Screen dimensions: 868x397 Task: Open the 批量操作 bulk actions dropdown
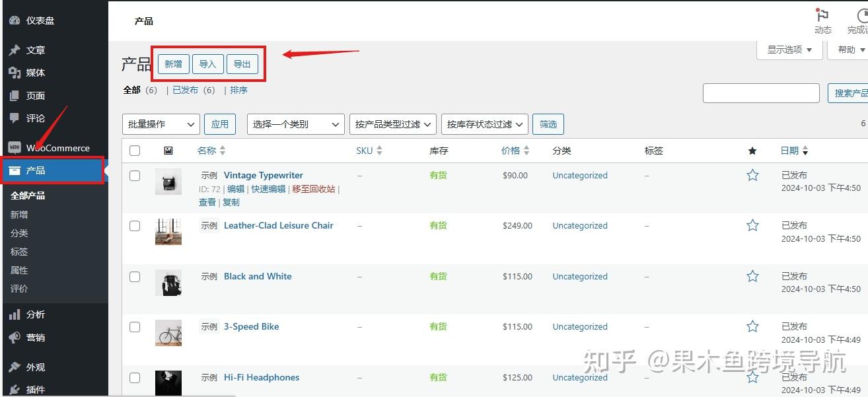pyautogui.click(x=161, y=124)
